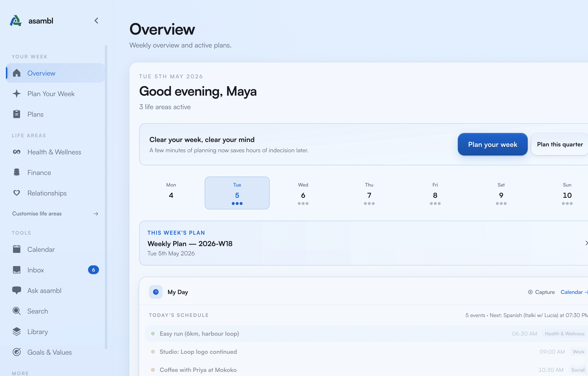
Task: Click the 06:30 AM time of Easy run
Action: (x=524, y=334)
